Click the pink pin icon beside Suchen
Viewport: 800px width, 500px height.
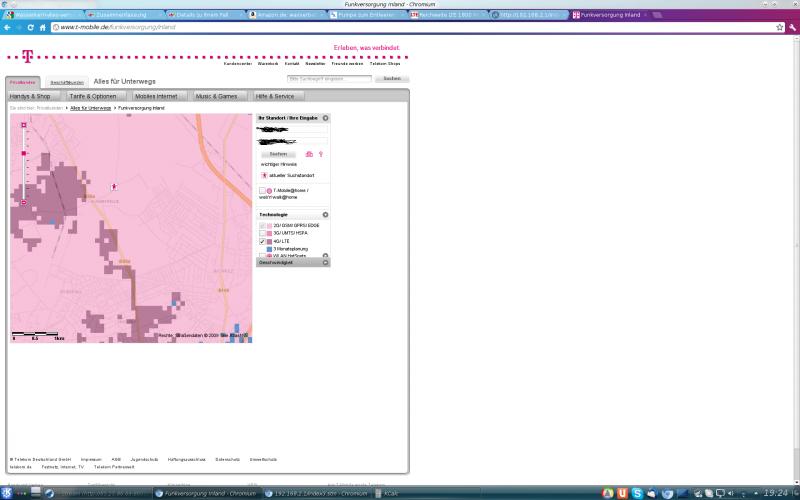coord(321,154)
